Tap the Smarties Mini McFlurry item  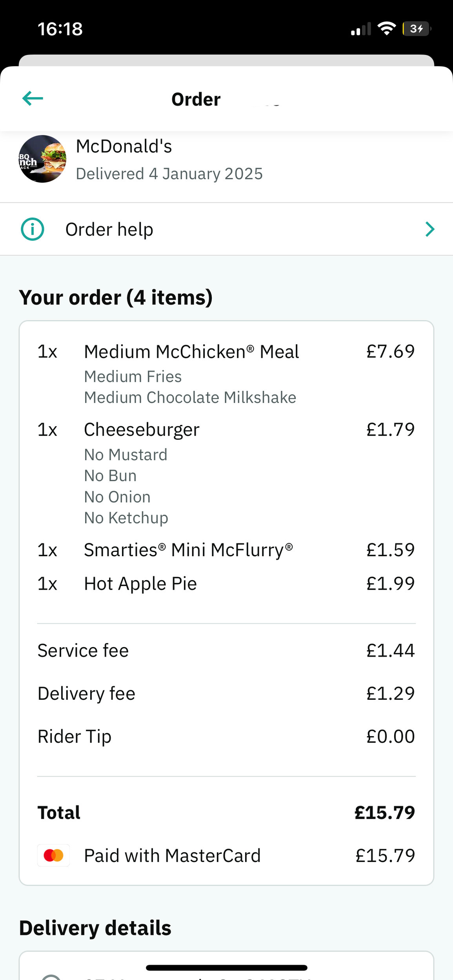click(188, 550)
